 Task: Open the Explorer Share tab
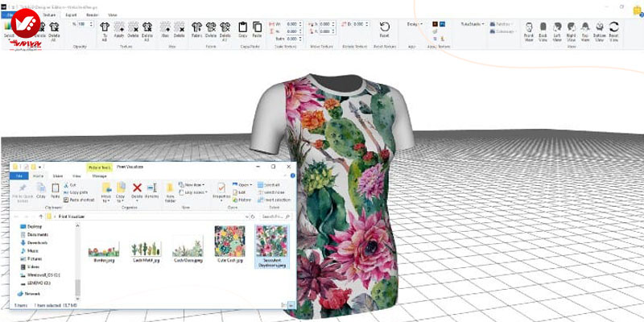coord(58,175)
